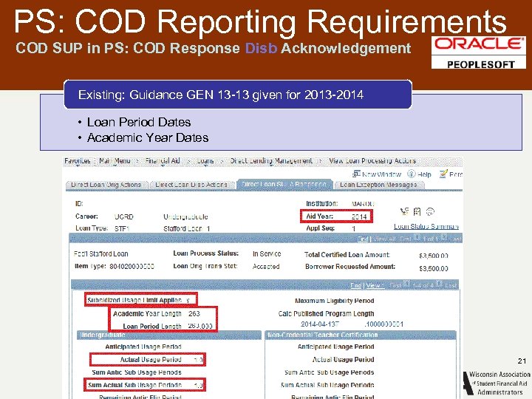This screenshot has width=532, height=399.
Task: Click the Fed1 Stafford Loan label
Action: tap(101, 253)
